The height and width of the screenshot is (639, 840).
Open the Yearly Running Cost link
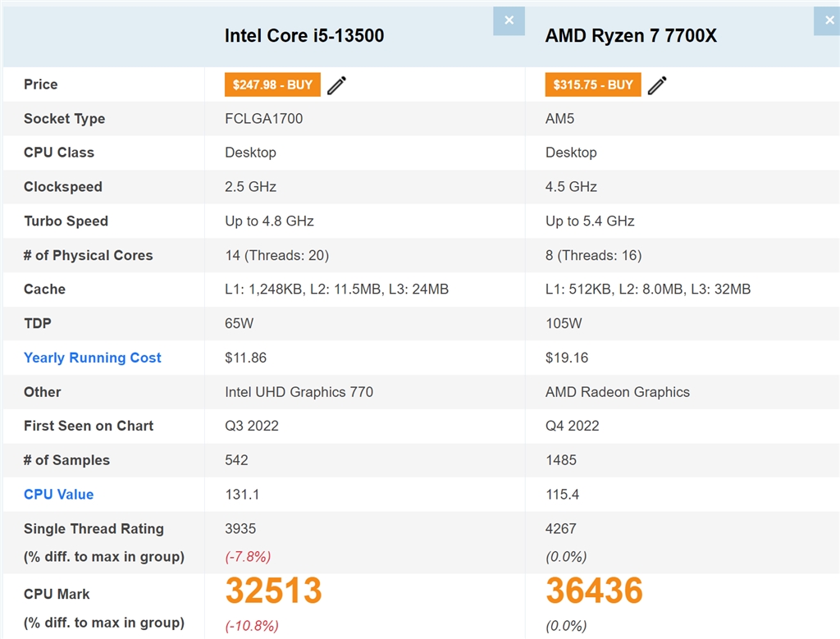coord(93,358)
